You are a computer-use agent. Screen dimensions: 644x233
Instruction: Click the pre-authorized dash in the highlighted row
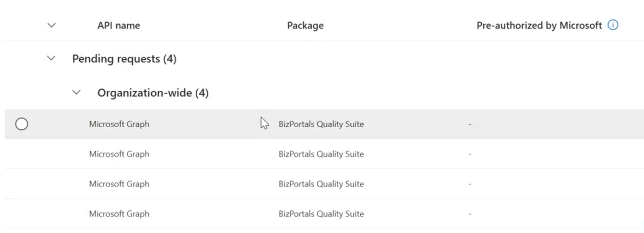(470, 124)
